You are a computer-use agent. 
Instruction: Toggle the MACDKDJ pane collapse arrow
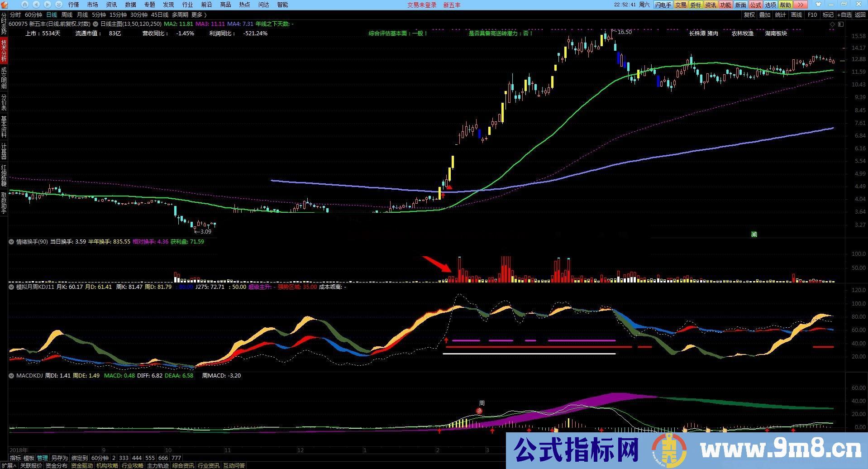click(11, 375)
